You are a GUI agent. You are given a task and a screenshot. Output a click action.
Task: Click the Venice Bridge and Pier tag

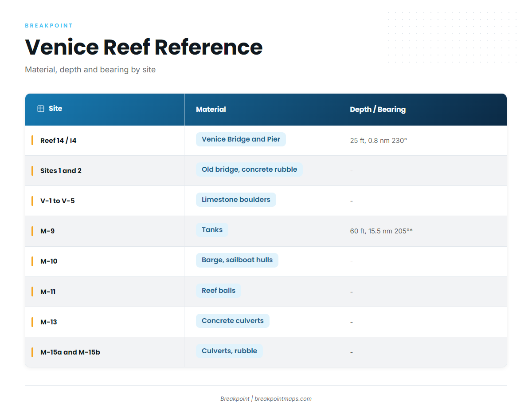(x=241, y=139)
